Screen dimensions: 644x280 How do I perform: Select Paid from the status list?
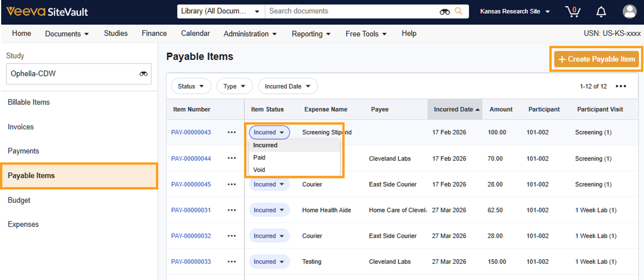(x=259, y=158)
